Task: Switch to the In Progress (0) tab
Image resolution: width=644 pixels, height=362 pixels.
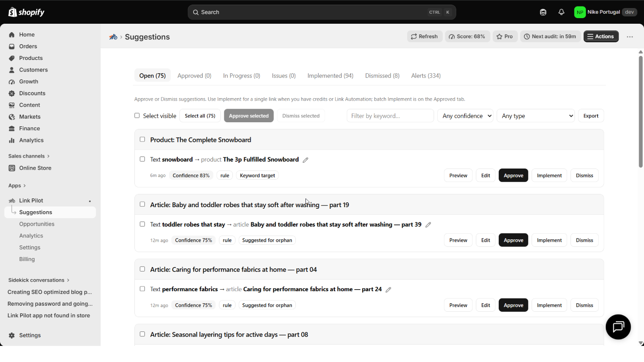Action: (x=242, y=76)
